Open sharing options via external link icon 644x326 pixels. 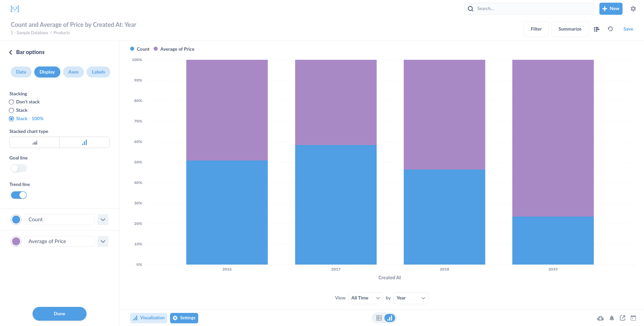(623, 318)
